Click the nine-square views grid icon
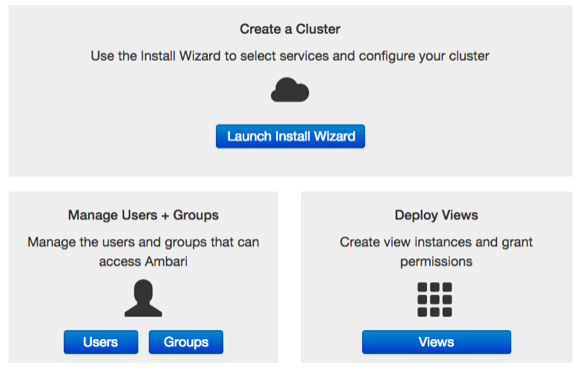585x374 pixels. [435, 299]
